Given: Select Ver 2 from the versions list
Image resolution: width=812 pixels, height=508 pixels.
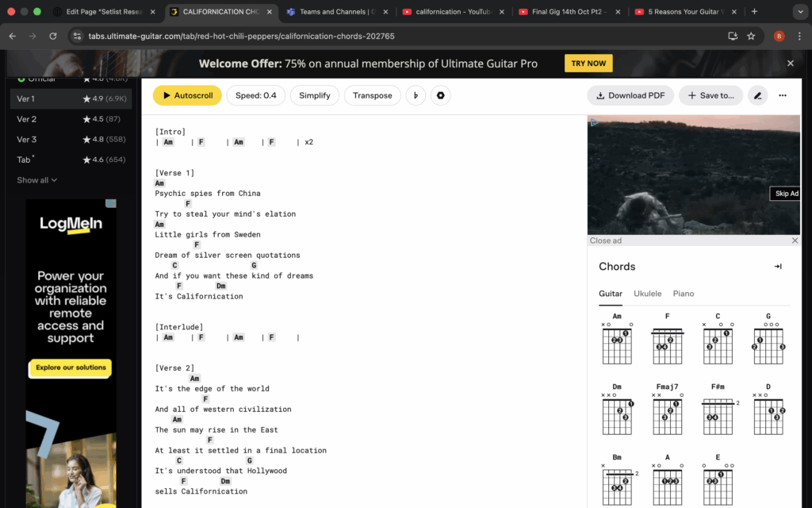Looking at the screenshot, I should 27,119.
